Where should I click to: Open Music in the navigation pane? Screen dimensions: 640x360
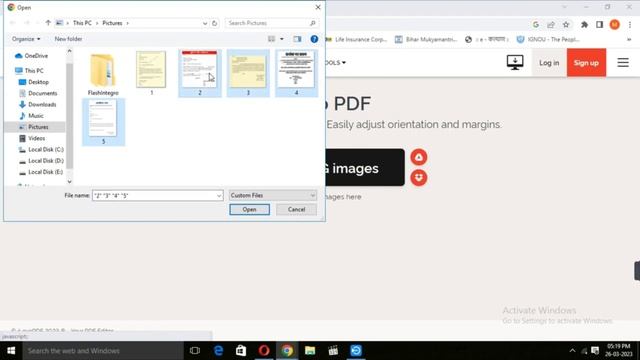31,116
